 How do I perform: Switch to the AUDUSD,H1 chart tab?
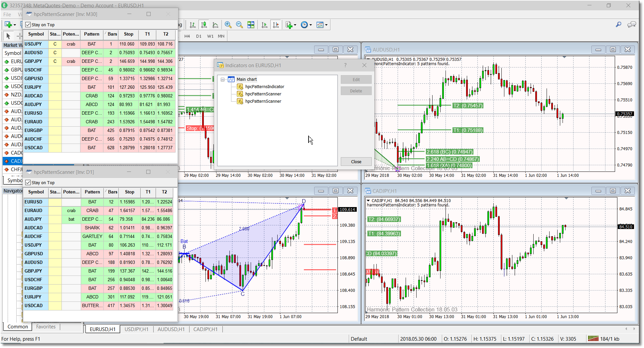pos(171,329)
